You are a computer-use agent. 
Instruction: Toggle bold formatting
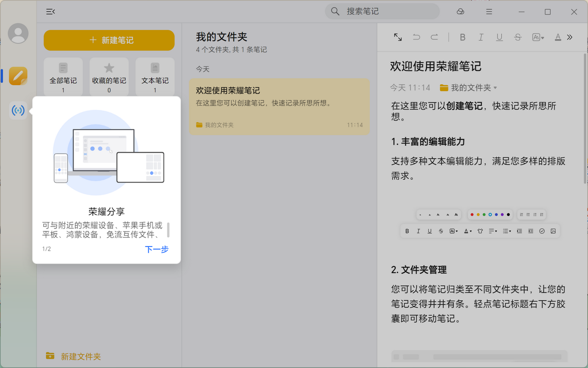point(463,37)
